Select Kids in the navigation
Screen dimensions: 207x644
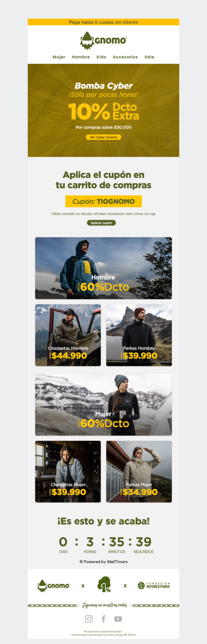(101, 57)
